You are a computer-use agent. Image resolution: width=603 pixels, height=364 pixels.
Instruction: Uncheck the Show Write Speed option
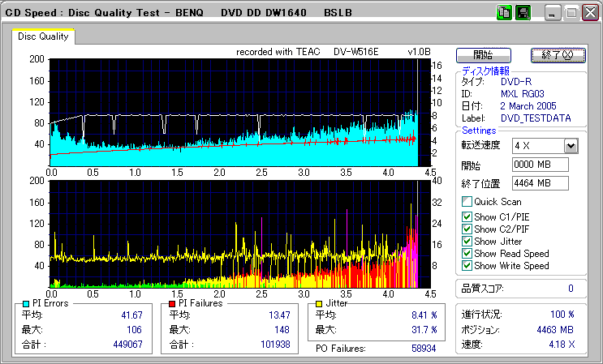[467, 266]
